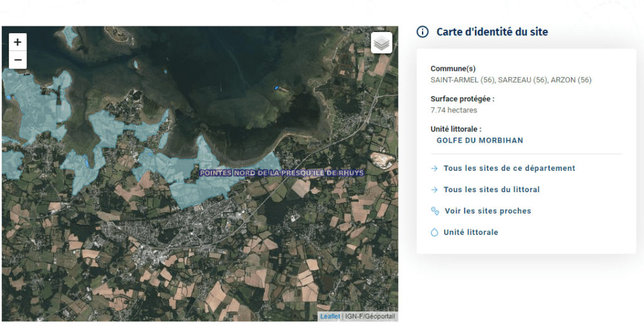Select the SAINT-ARMEL (56), SARZEAU (56), ARZON (56) text
Viewport: 644px width, 331px height.
pos(511,80)
